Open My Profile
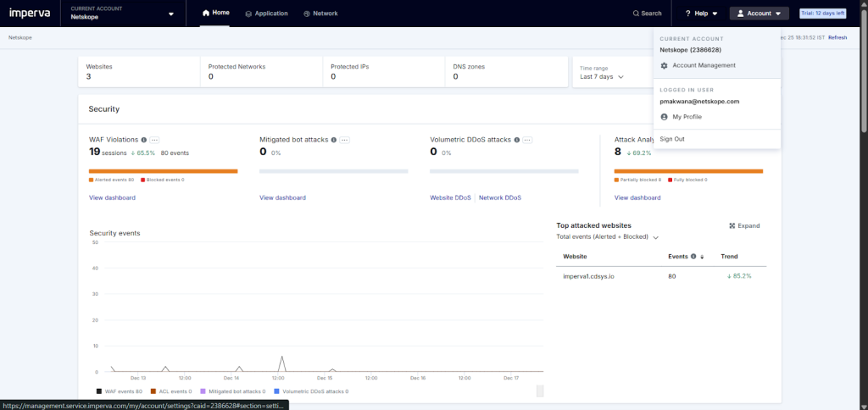 (687, 117)
